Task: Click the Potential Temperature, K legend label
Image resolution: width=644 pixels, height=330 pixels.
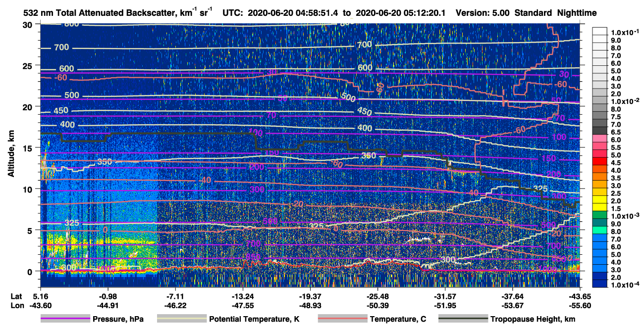Action: (x=254, y=319)
